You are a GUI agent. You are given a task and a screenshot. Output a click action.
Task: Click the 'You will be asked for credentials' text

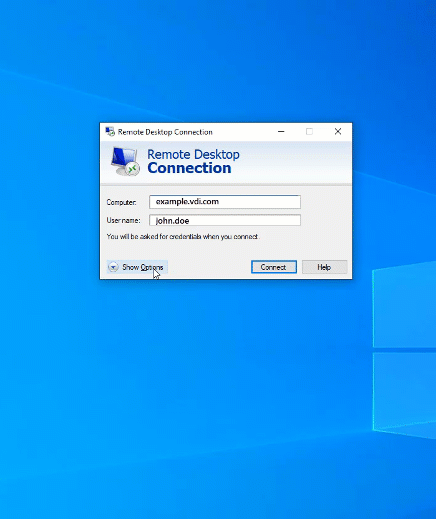[183, 237]
